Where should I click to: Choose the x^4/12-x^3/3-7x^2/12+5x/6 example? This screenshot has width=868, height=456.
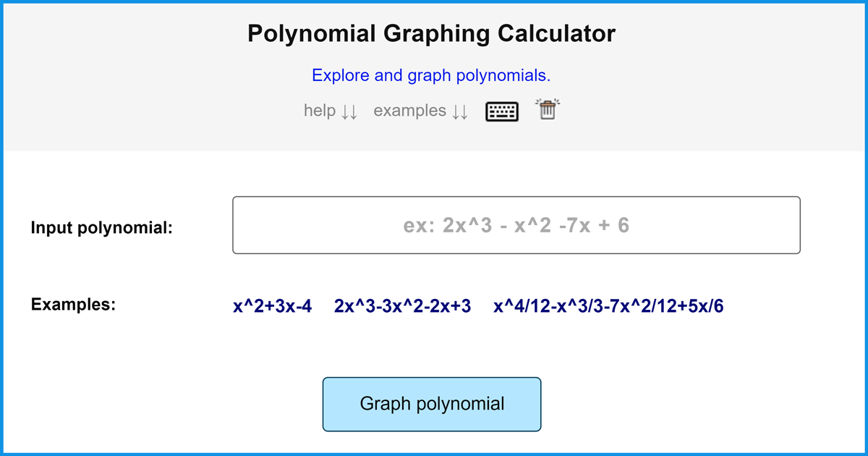coord(608,306)
